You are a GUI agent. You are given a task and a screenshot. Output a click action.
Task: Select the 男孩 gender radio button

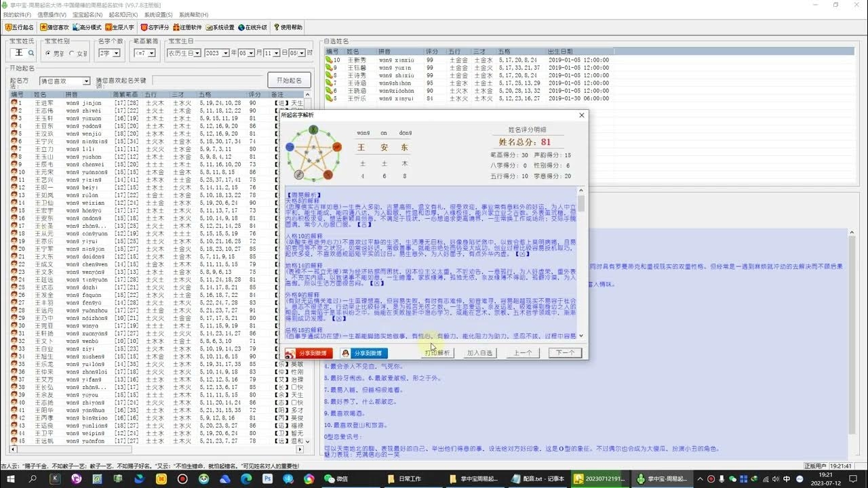pyautogui.click(x=48, y=53)
